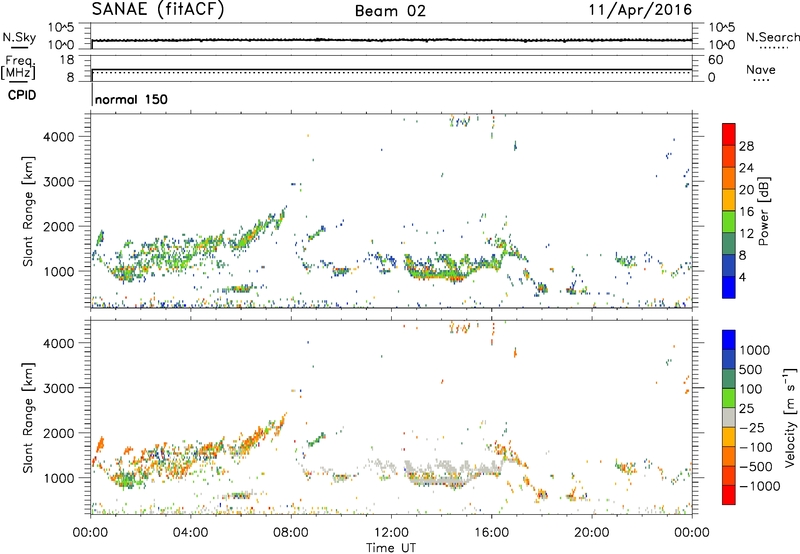Pick the red bottom Velocity colorbar segment
The image size is (800, 554).
point(729,495)
